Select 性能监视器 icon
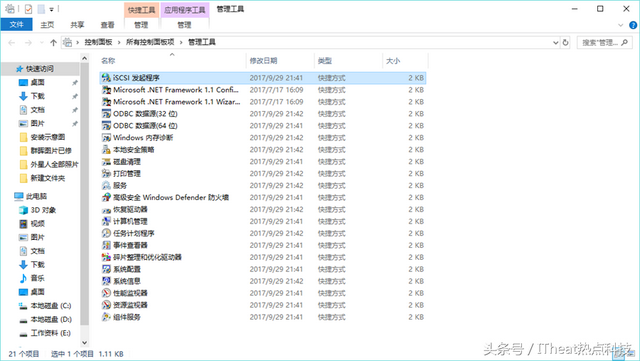The height and width of the screenshot is (361, 640). click(106, 293)
